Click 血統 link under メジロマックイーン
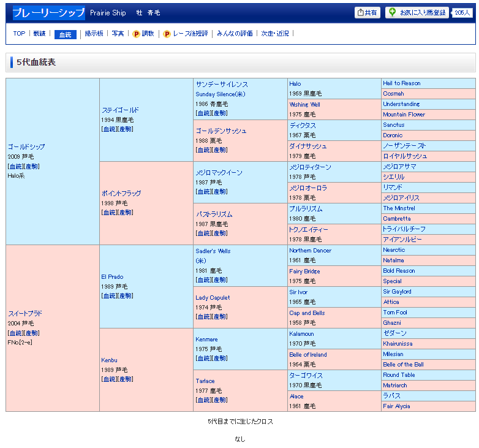Viewport: 479px width, 448px height. [x=203, y=192]
